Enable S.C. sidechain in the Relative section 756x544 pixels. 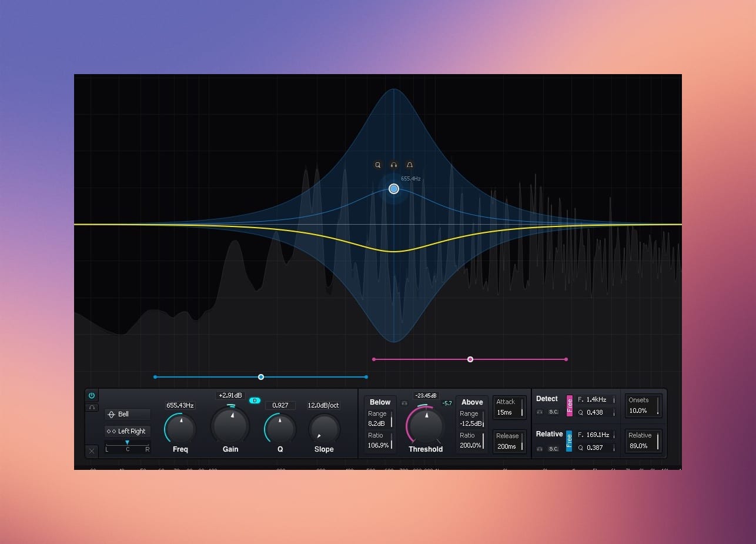(x=553, y=449)
